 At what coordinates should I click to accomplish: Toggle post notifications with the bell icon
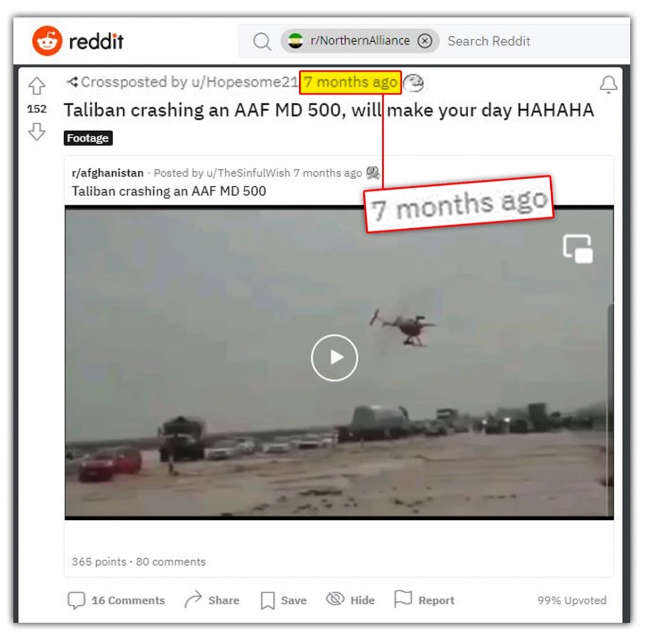(x=608, y=84)
